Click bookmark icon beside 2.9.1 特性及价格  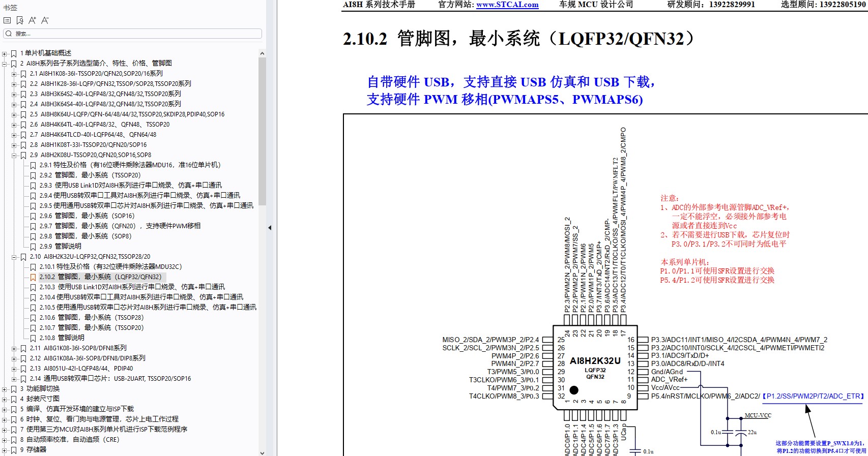tap(33, 165)
